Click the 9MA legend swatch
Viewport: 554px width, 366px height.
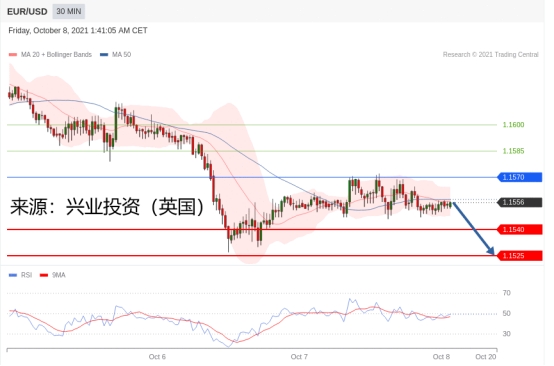44,275
